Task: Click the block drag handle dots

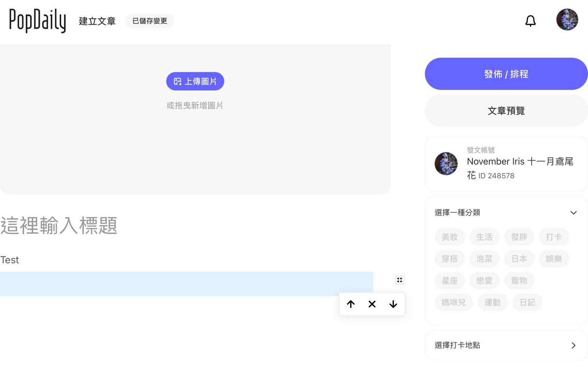Action: pos(399,280)
